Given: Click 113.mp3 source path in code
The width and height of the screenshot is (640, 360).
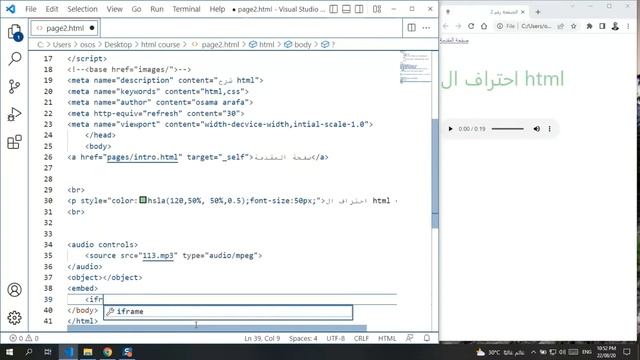Looking at the screenshot, I should coord(158,256).
